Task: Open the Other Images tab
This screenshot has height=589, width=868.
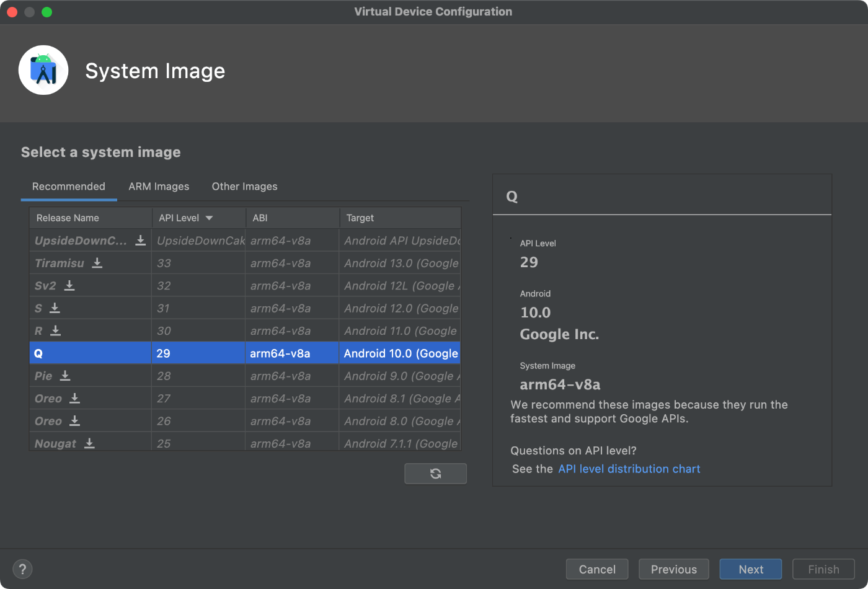Action: click(x=244, y=187)
